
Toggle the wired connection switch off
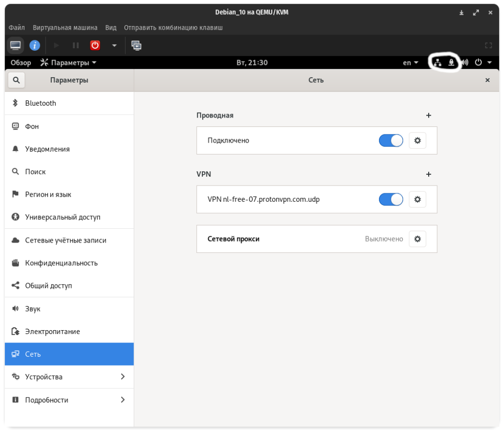tap(391, 140)
